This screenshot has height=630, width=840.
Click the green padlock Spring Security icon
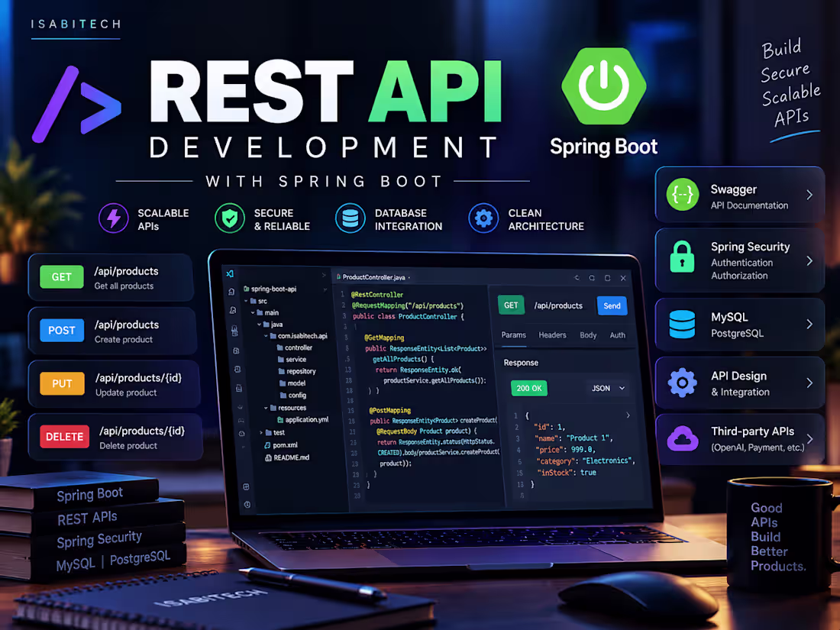click(682, 257)
